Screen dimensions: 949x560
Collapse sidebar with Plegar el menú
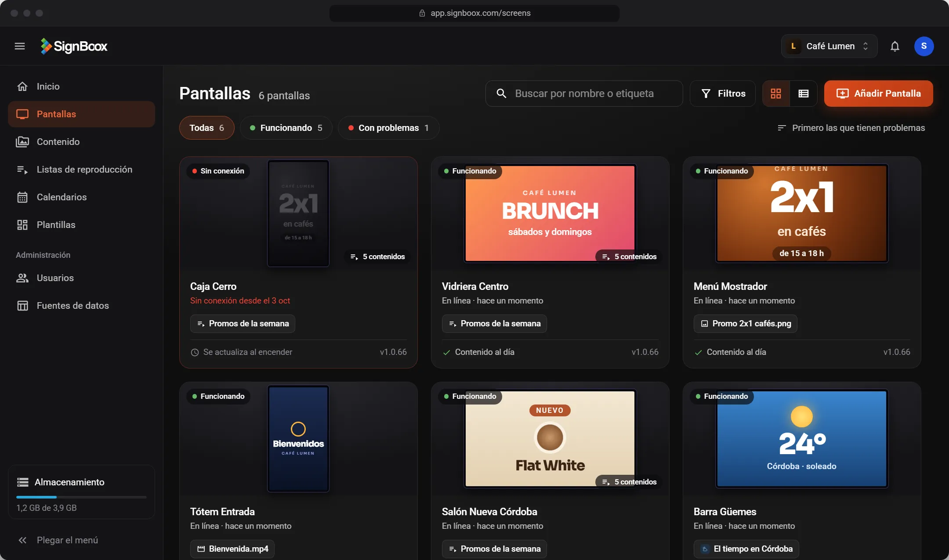pos(81,540)
